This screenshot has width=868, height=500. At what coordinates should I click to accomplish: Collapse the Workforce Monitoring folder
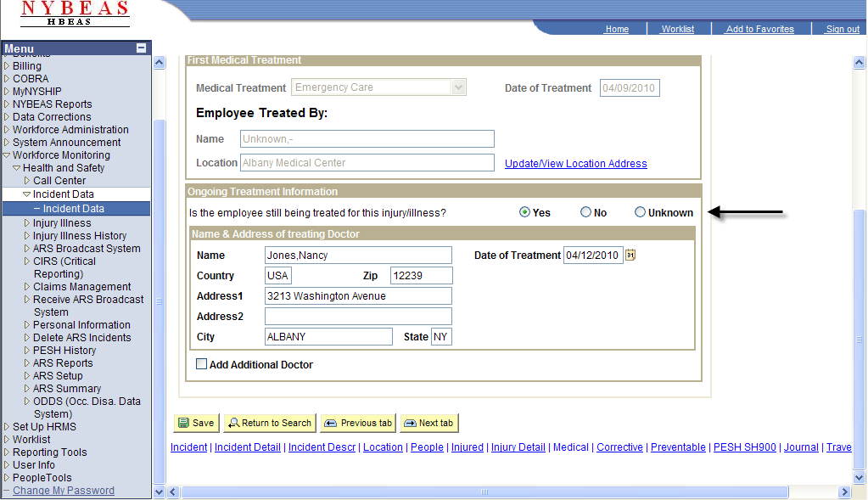tap(7, 155)
